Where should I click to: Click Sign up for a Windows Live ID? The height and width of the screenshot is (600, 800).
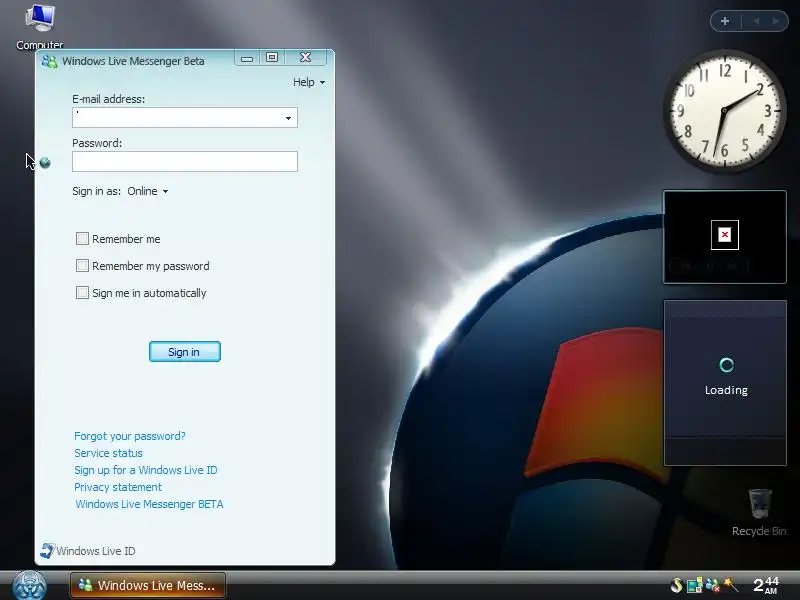[x=145, y=470]
